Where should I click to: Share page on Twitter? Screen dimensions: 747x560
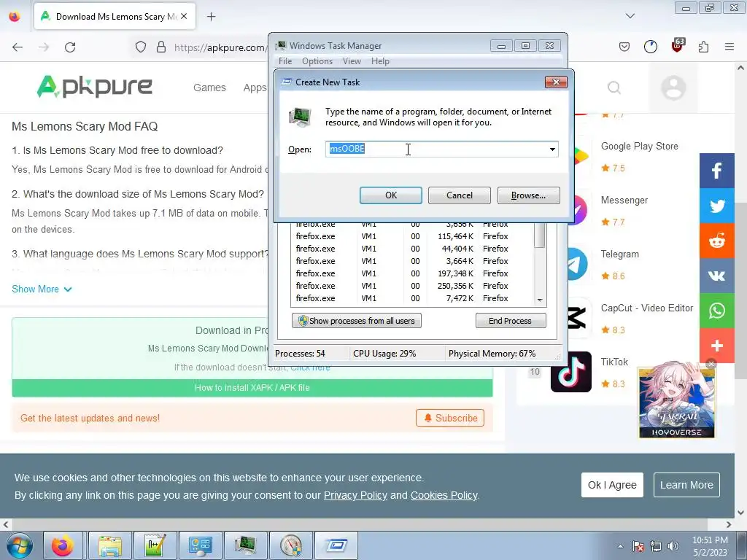(716, 206)
